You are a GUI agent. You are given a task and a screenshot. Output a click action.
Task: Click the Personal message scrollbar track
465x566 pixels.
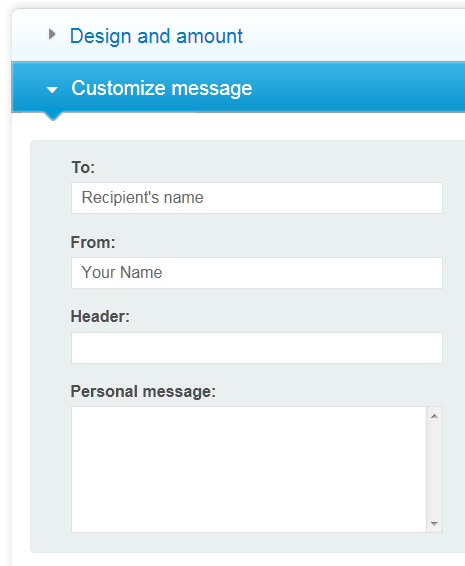click(x=434, y=469)
